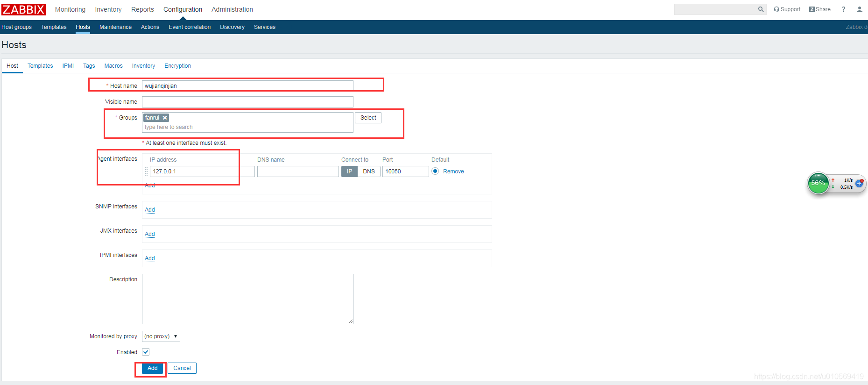This screenshot has height=385, width=868.
Task: Click Remove agent interface link
Action: coord(453,171)
